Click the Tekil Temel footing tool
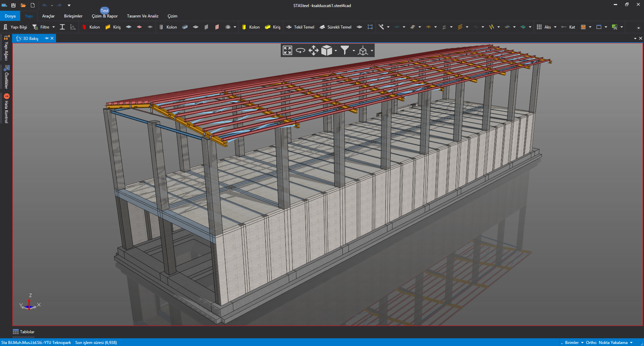The height and width of the screenshot is (346, 644). [300, 27]
